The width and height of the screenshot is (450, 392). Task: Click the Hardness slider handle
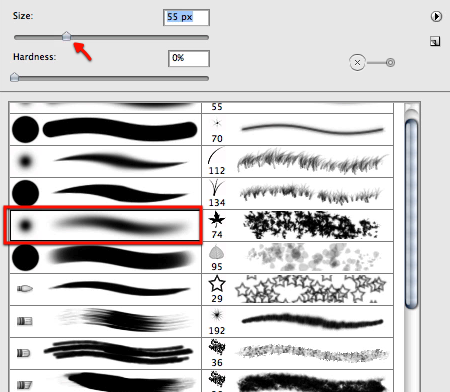pyautogui.click(x=14, y=77)
